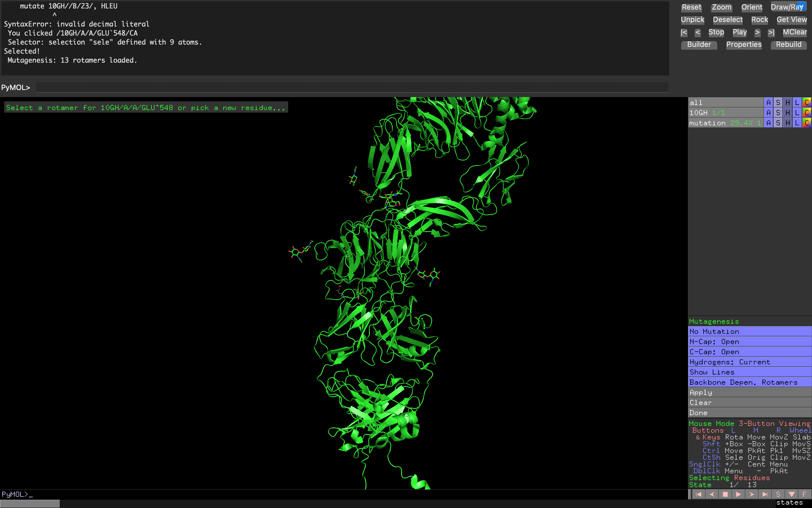Open the Show menu for the mutation object
Screen dimensions: 812x508
pyautogui.click(x=778, y=123)
